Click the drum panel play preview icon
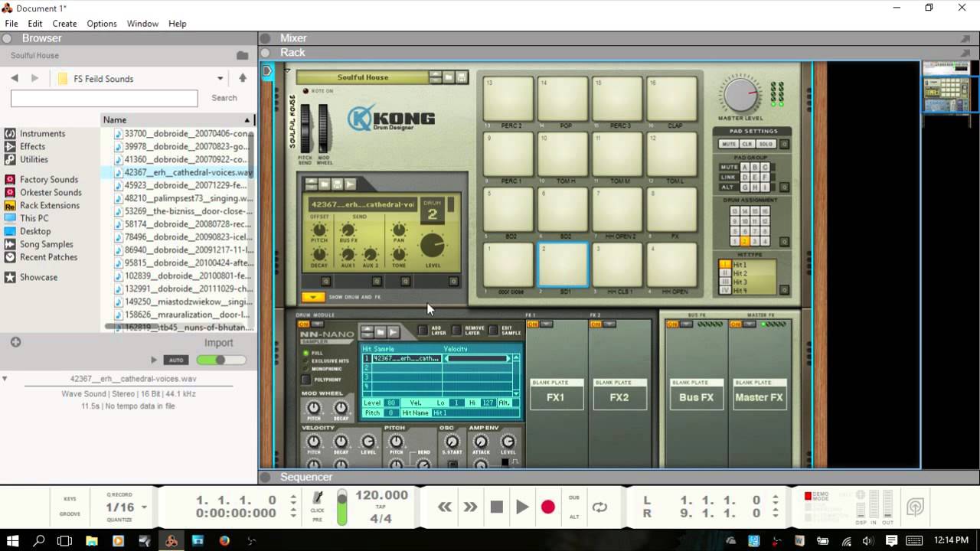The image size is (980, 551). tap(350, 184)
